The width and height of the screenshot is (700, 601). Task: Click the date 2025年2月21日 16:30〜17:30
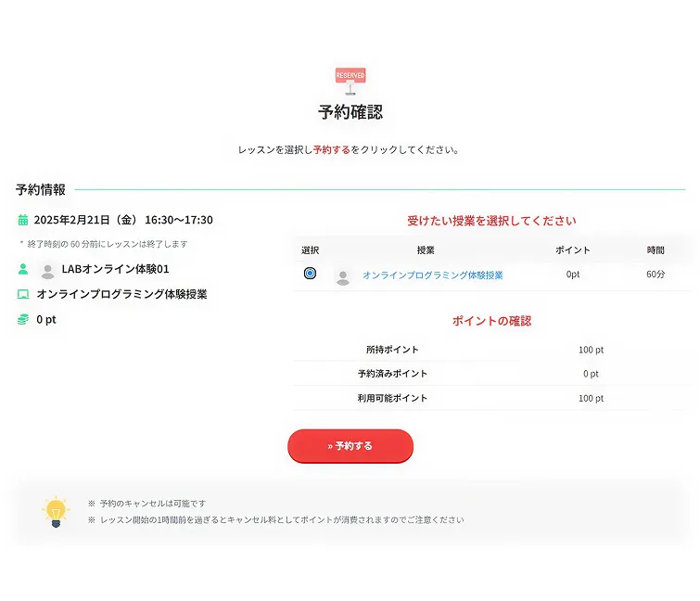pyautogui.click(x=123, y=220)
